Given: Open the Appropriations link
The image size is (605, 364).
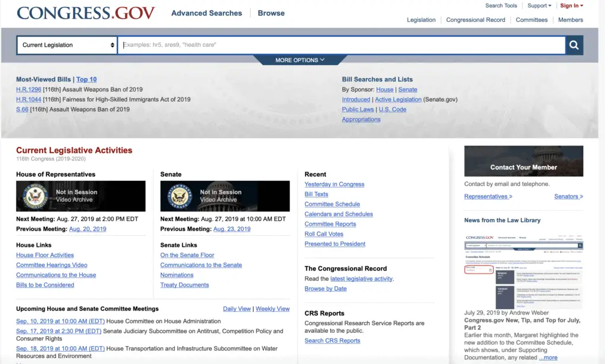Looking at the screenshot, I should (x=361, y=120).
